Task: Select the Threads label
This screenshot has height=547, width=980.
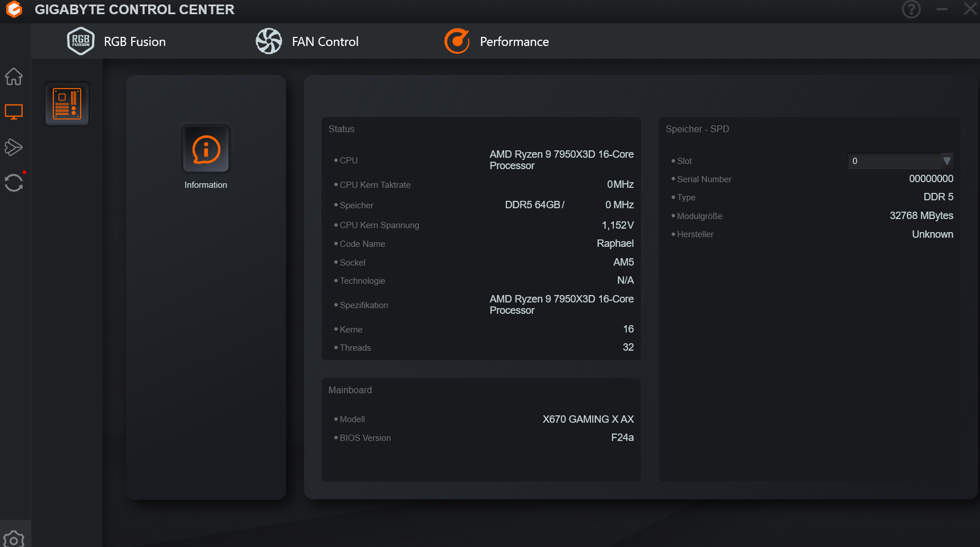Action: [355, 348]
